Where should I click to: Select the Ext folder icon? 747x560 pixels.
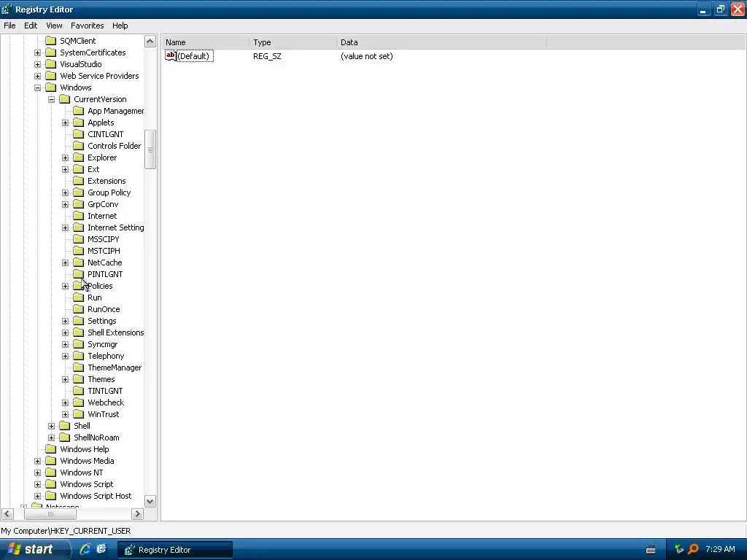(x=79, y=169)
